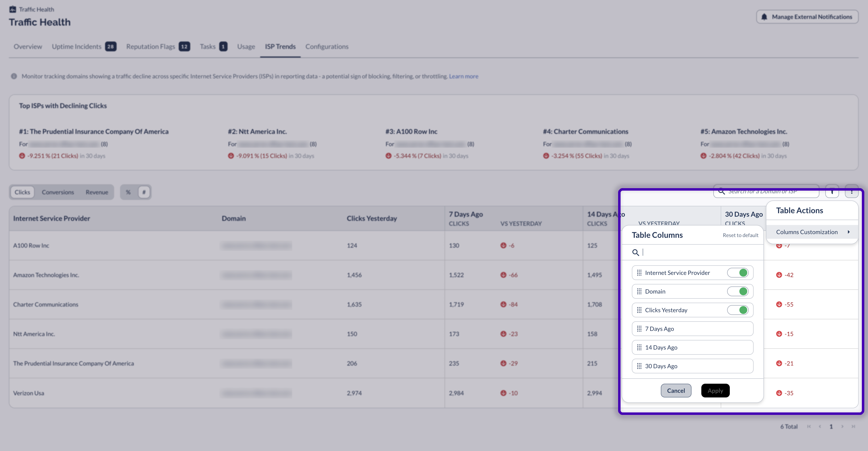Expand the Columns Customization submenu arrow

click(849, 232)
